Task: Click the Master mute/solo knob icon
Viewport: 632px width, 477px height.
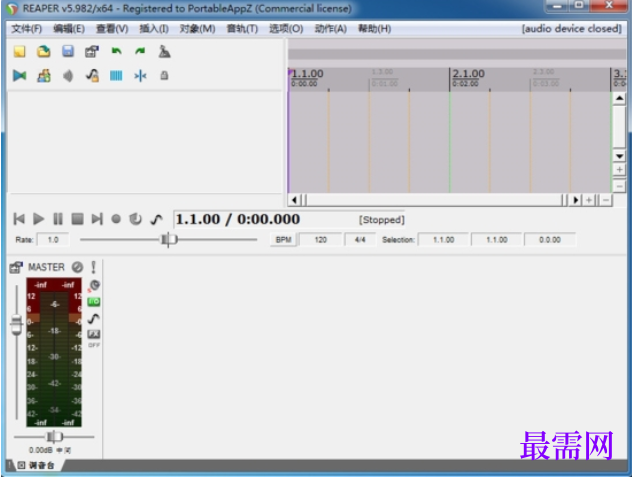Action: (x=94, y=285)
